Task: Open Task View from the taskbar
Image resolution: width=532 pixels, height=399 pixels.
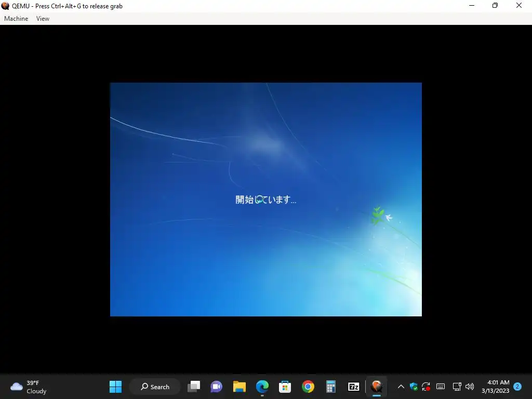Action: [x=194, y=387]
